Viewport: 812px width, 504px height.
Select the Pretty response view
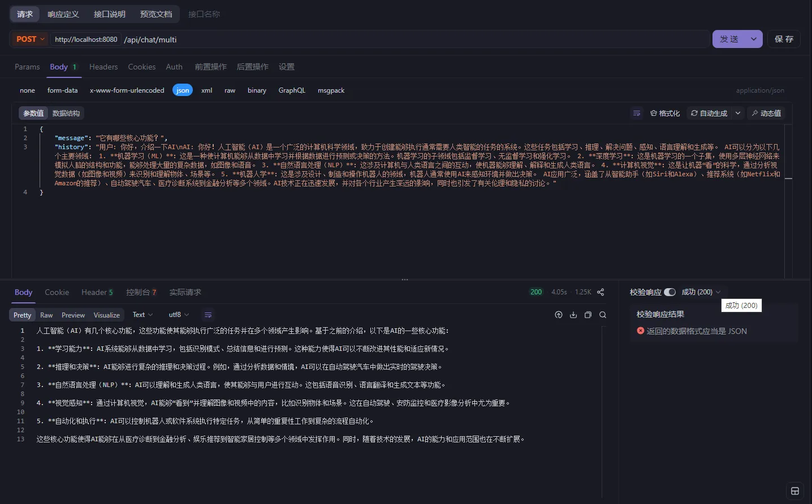(23, 315)
